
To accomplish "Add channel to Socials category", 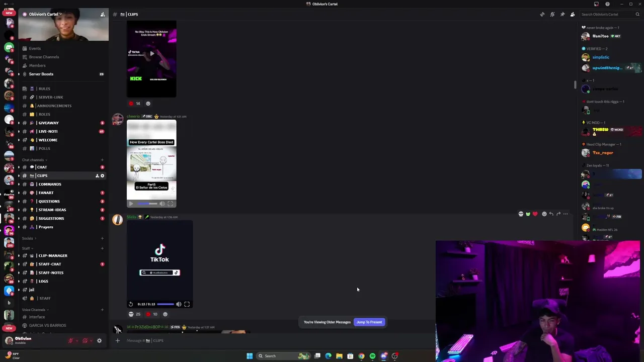I will (102, 238).
